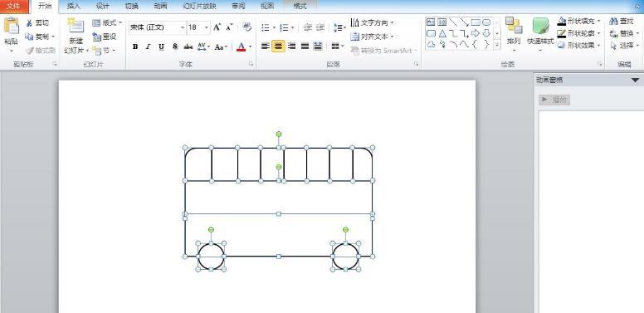Select the left wheel circle shape
The height and width of the screenshot is (313, 644).
[211, 257]
